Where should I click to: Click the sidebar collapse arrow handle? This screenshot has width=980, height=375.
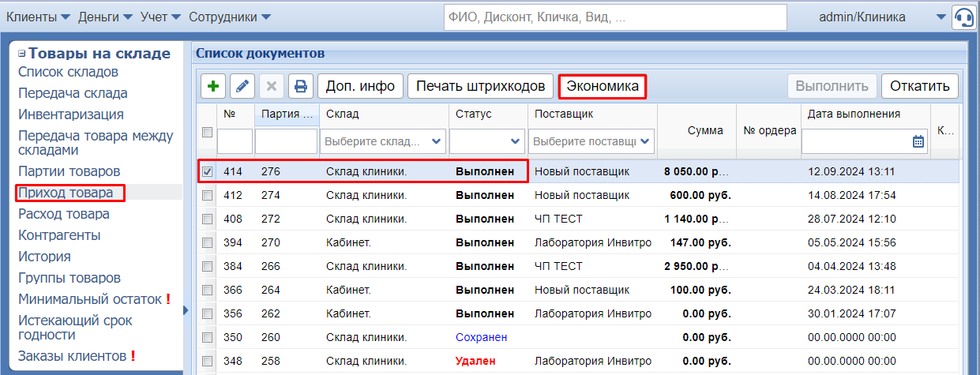pyautogui.click(x=186, y=310)
